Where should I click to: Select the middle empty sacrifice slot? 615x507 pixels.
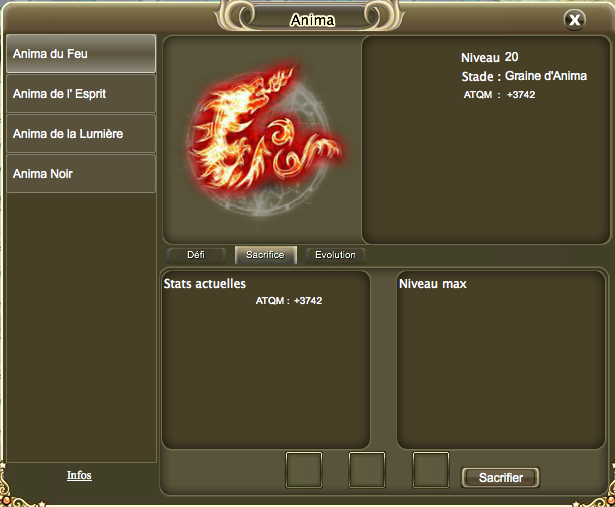[367, 470]
